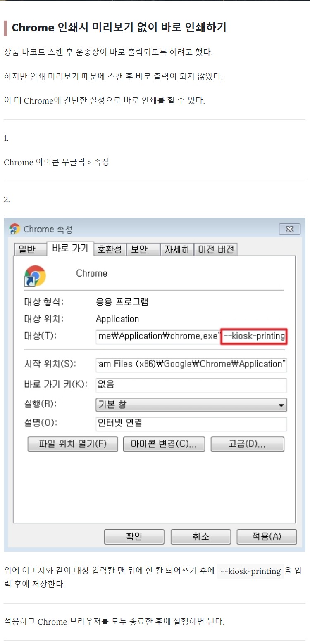The height and width of the screenshot is (644, 310).
Task: Click the 아이콘 변경(C)... button
Action: pyautogui.click(x=165, y=444)
